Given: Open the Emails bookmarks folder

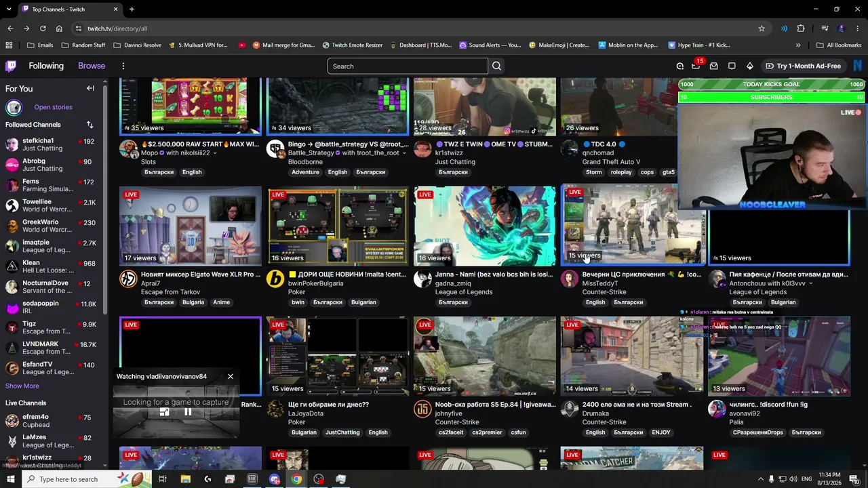Looking at the screenshot, I should click(40, 45).
